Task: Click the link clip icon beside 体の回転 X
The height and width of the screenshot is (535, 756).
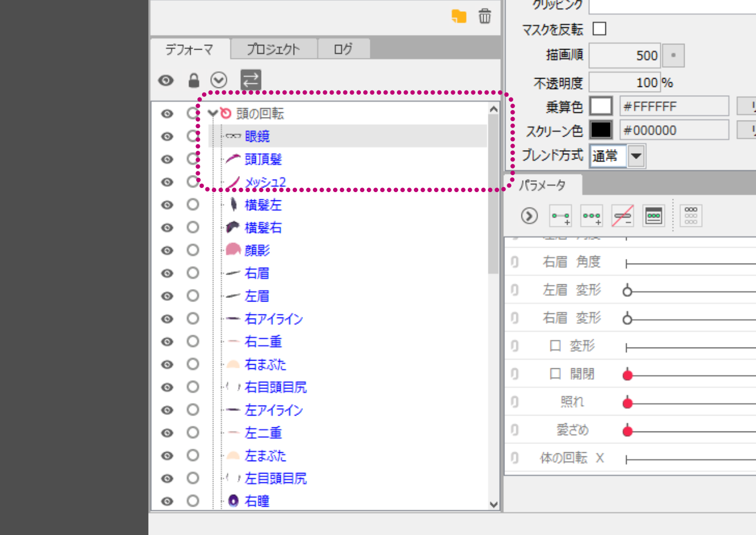Action: [514, 458]
